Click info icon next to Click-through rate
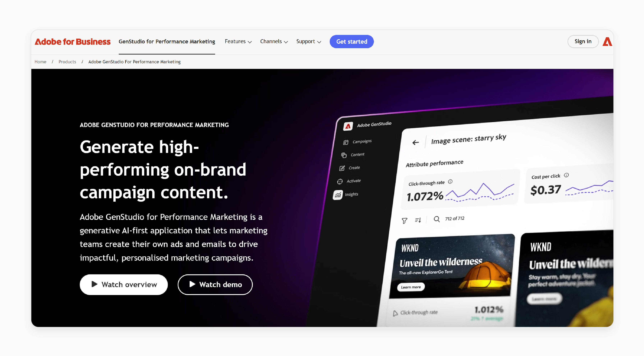 click(450, 182)
